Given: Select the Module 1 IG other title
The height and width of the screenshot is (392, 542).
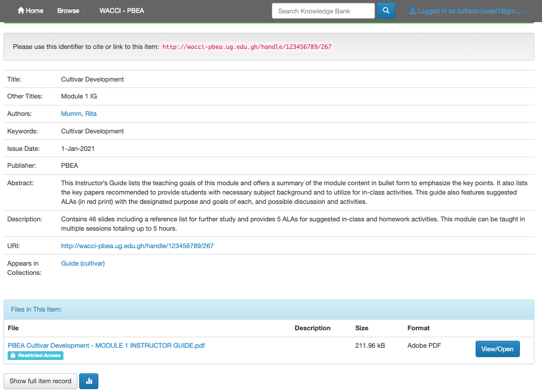Looking at the screenshot, I should 79,96.
